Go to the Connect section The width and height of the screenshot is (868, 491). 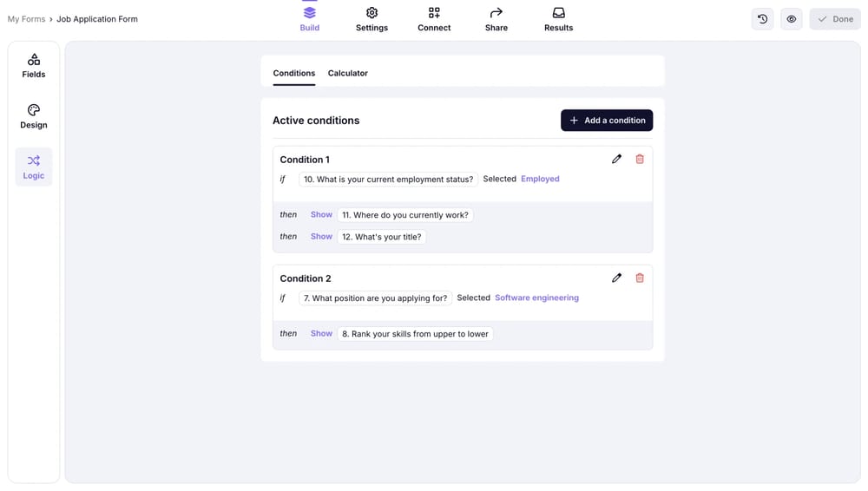pos(434,19)
